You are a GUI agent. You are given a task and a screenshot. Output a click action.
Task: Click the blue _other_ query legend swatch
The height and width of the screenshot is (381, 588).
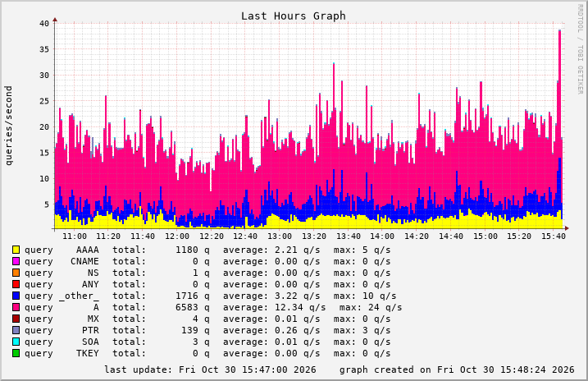[16, 296]
